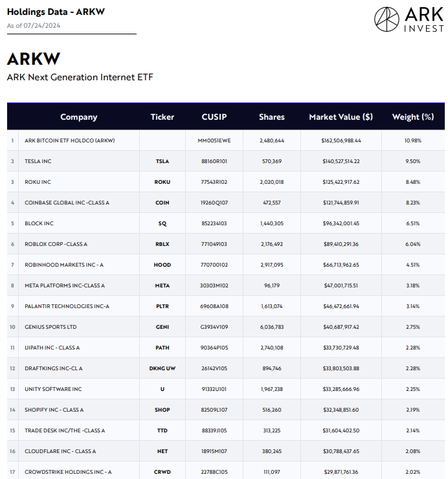
Task: Click the Ticker column header
Action: 162,117
